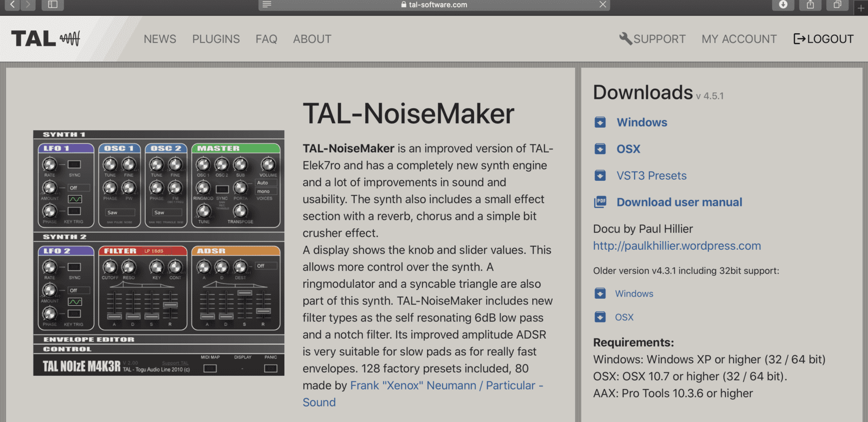This screenshot has width=868, height=422.
Task: Go back using the browser back arrow
Action: (12, 5)
